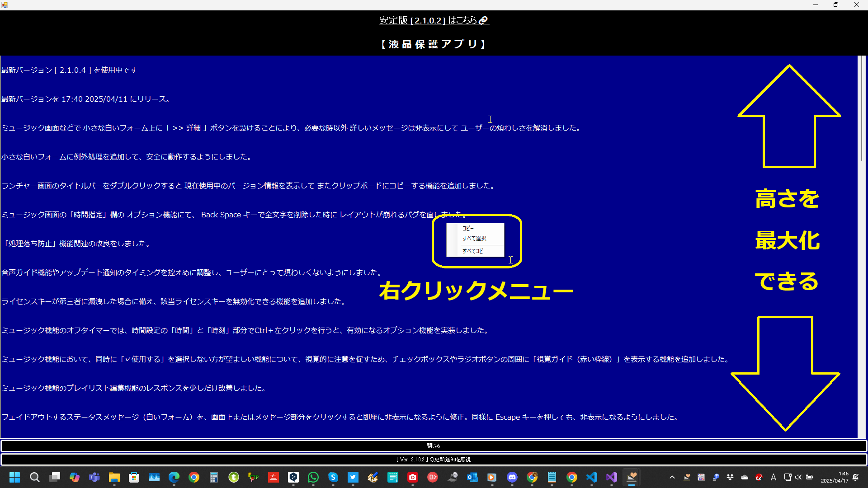Open the FFFTP client from the taskbar
This screenshot has width=868, height=488.
(x=254, y=478)
